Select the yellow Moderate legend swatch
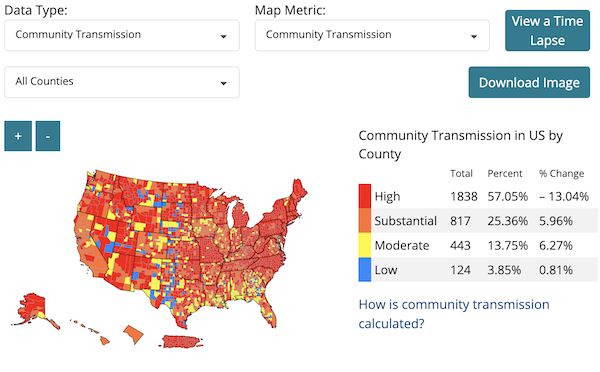Viewport: 600px width, 372px height. 365,245
